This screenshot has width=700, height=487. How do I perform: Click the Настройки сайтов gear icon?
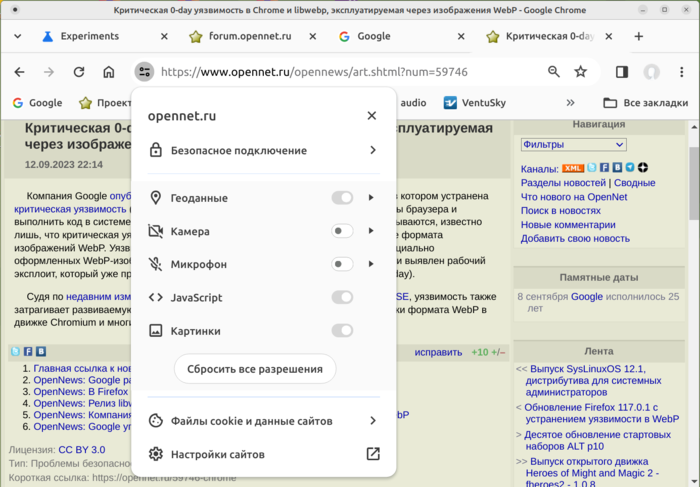155,454
